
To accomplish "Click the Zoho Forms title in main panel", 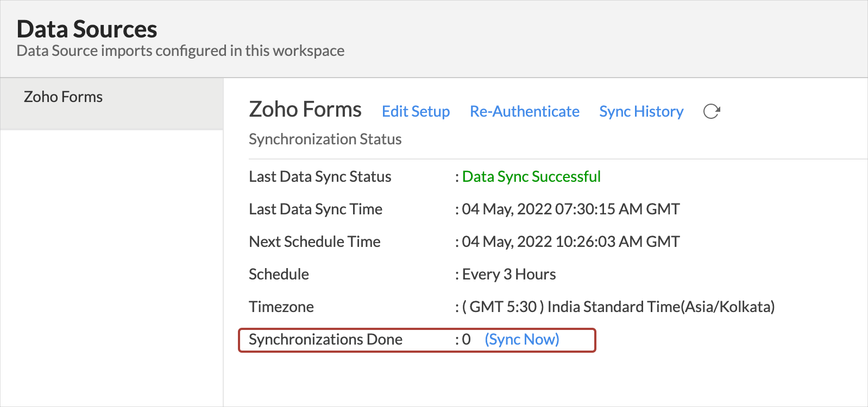I will pos(305,109).
